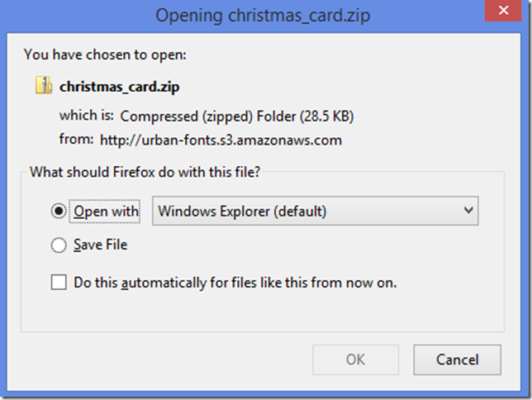The width and height of the screenshot is (532, 400).
Task: Click the 'What should Firefox do' group label
Action: click(145, 172)
